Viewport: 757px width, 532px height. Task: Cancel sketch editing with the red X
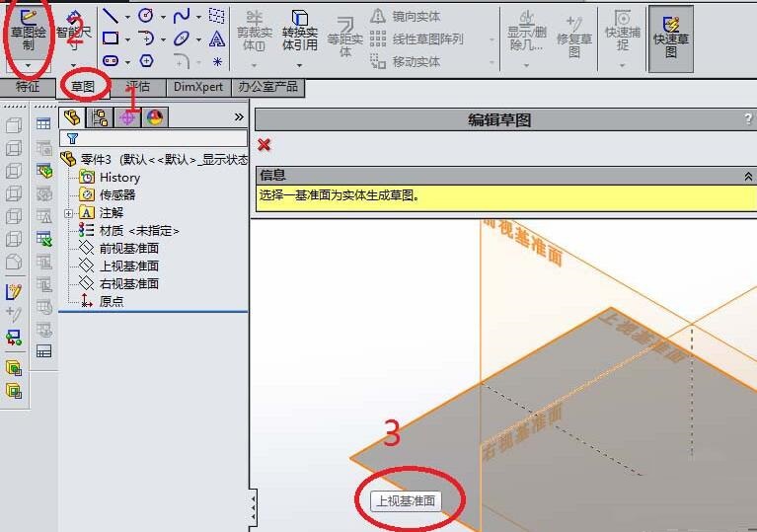[265, 144]
